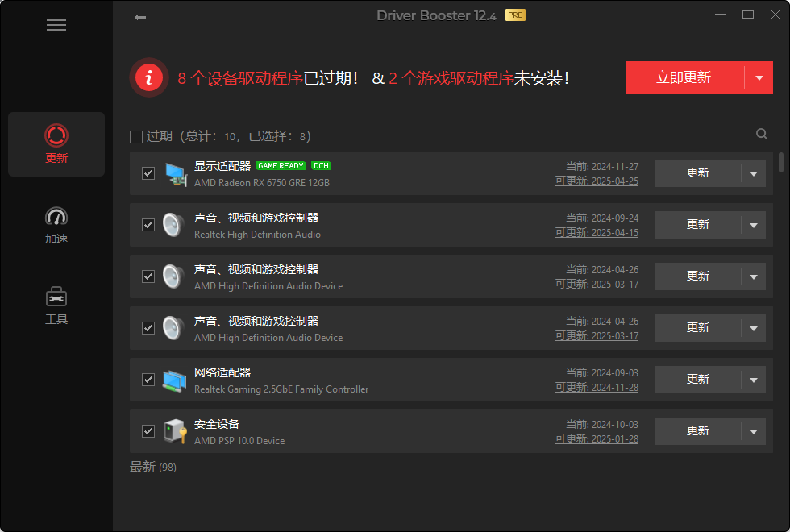
Task: Click the red info icon beside warning text
Action: [x=149, y=78]
